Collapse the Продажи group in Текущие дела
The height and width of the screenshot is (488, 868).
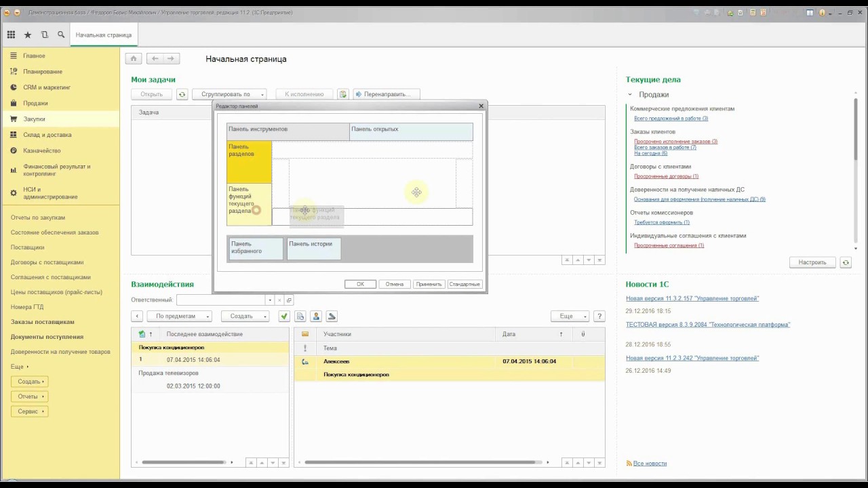(630, 95)
